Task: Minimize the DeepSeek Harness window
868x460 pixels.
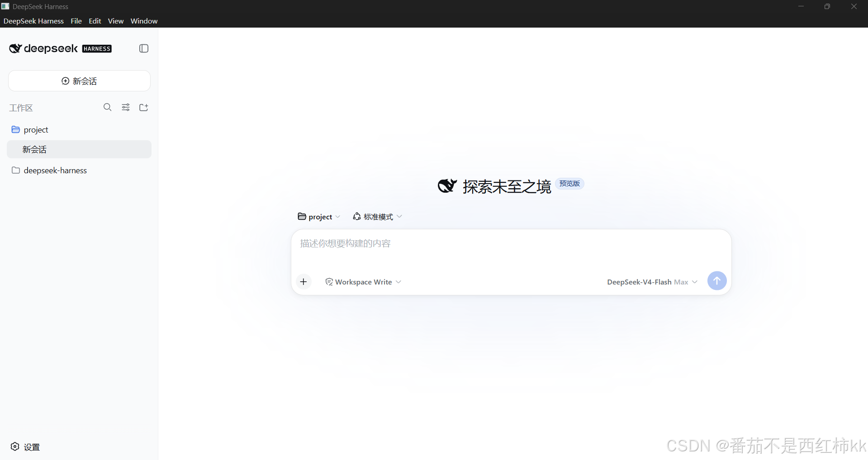Action: pos(801,6)
